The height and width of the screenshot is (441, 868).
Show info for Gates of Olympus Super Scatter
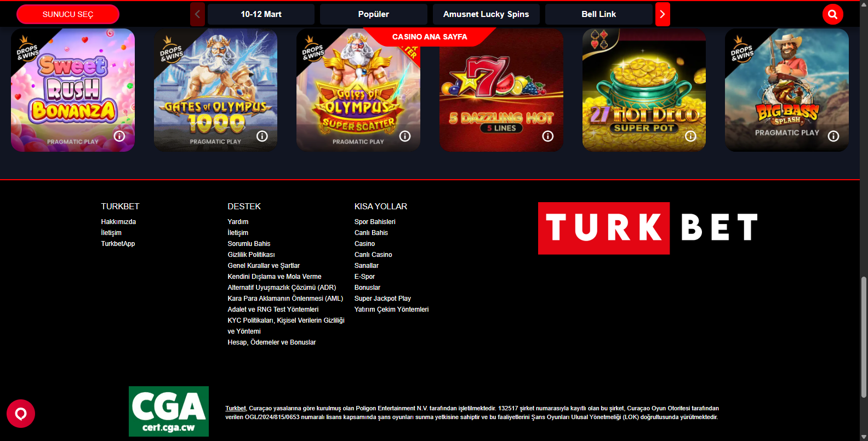pos(405,136)
